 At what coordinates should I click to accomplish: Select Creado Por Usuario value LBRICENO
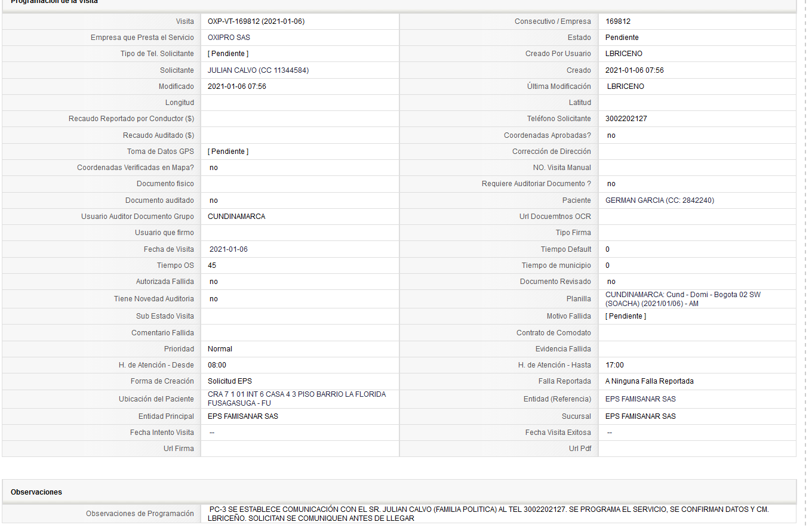pos(624,54)
